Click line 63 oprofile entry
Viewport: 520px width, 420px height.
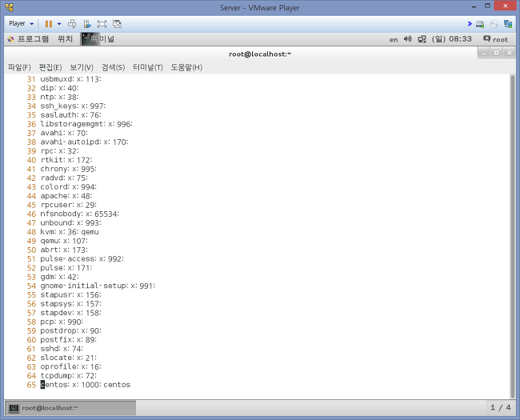coord(70,366)
